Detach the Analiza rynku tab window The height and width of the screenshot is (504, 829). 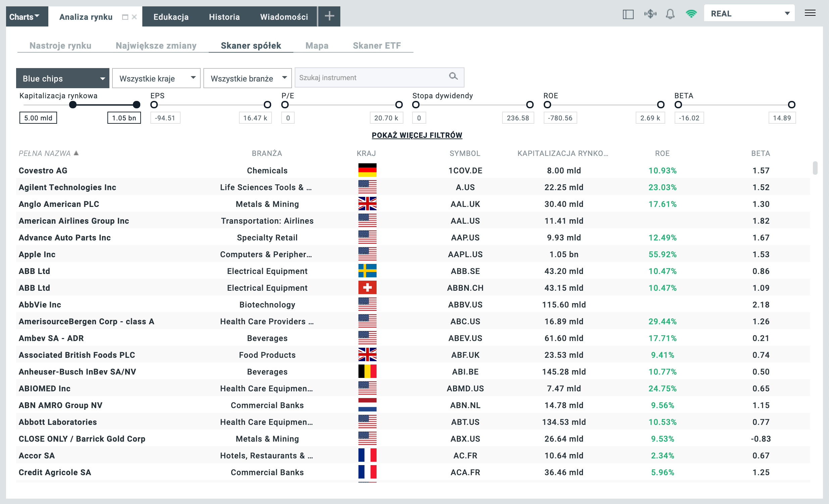[x=125, y=17]
